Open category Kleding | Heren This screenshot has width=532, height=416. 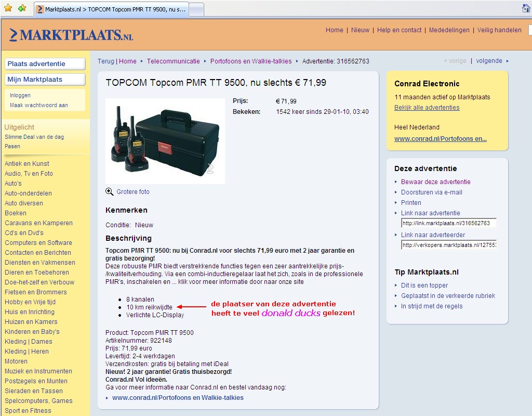[27, 351]
